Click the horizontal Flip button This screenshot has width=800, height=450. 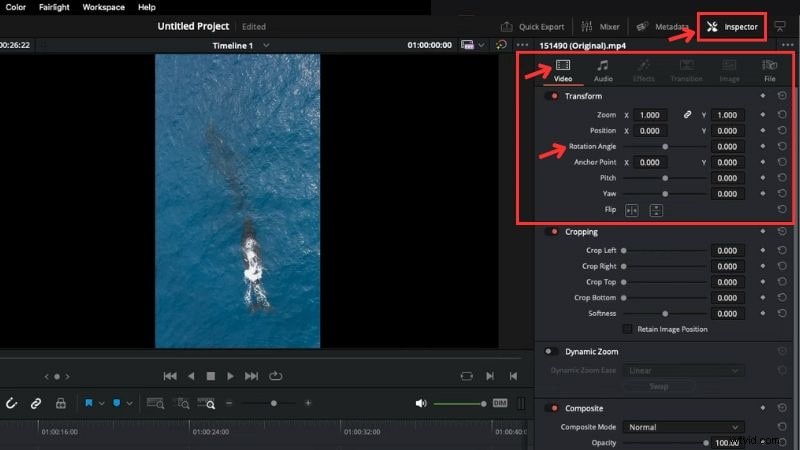pyautogui.click(x=632, y=210)
